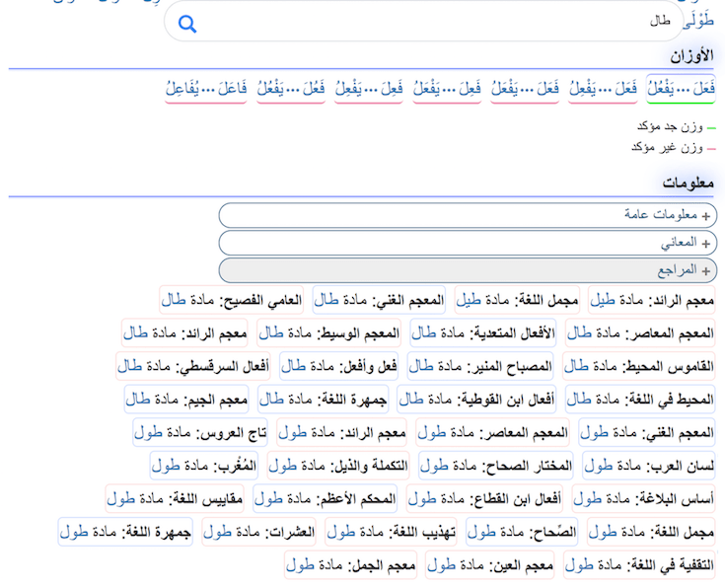Open معجم الرائد entry for مادة طيل

[x=651, y=300]
